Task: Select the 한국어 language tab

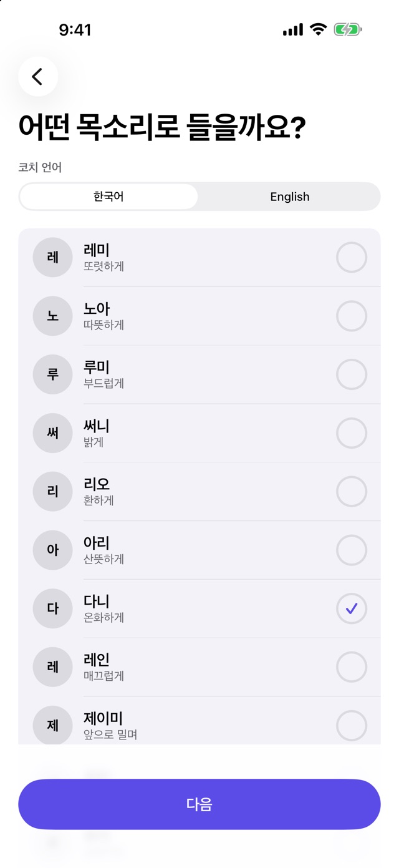Action: pos(109,197)
